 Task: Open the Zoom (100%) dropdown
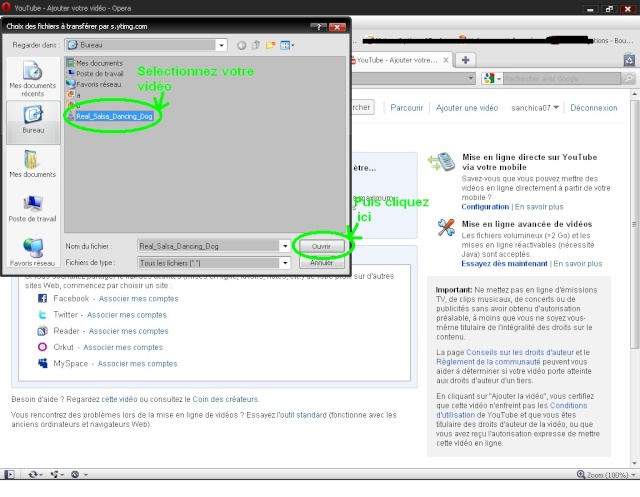(x=606, y=475)
